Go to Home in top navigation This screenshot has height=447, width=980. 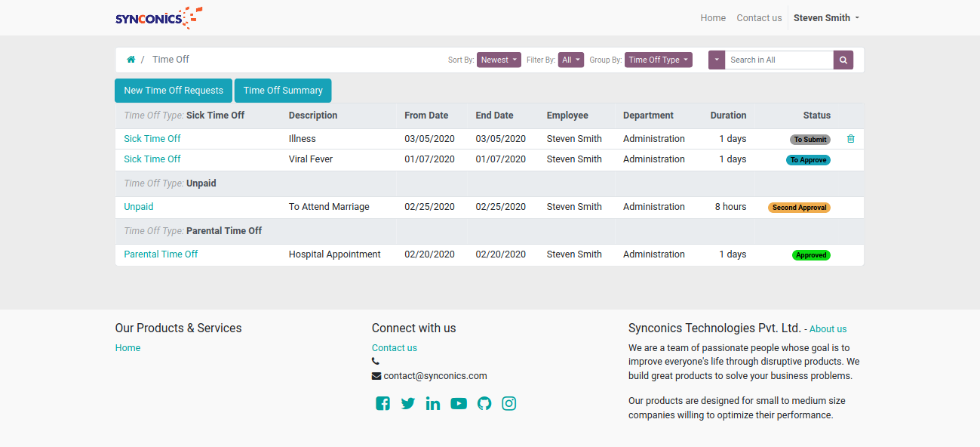(713, 17)
